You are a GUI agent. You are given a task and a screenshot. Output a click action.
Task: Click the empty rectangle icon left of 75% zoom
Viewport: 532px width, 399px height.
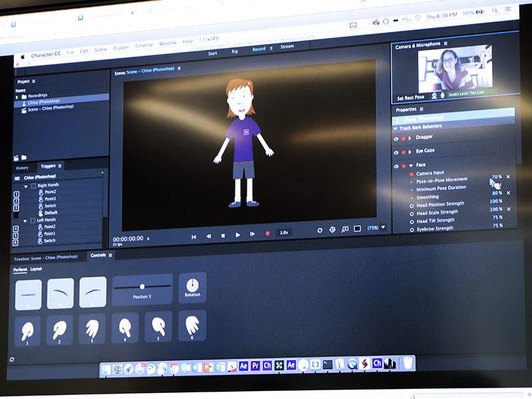tap(357, 229)
